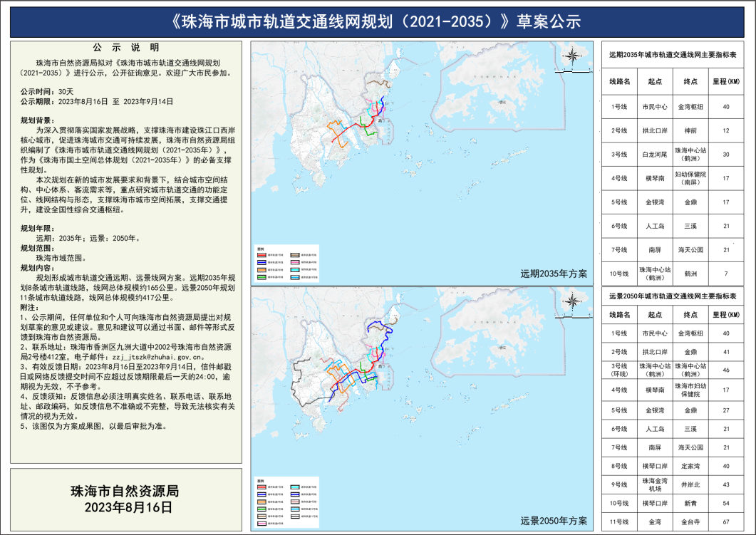Screen dimensions: 756x535
Task: Click the 公示期限 date range line
Action: (96, 102)
